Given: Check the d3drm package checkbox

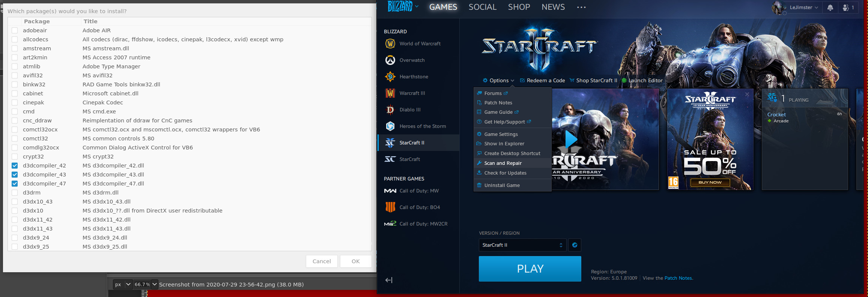Looking at the screenshot, I should (15, 193).
